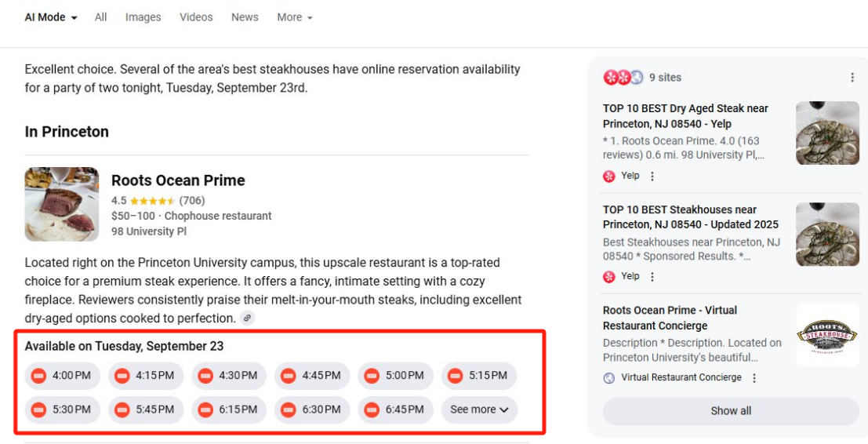The height and width of the screenshot is (444, 868).
Task: Click the Yelp logo under the Dry Aged Steak result
Action: click(x=609, y=177)
